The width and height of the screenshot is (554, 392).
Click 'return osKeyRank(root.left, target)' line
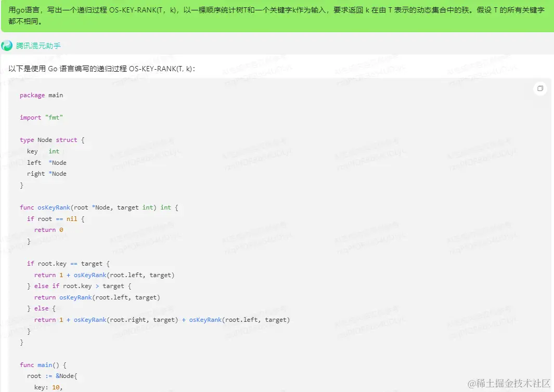(97, 297)
